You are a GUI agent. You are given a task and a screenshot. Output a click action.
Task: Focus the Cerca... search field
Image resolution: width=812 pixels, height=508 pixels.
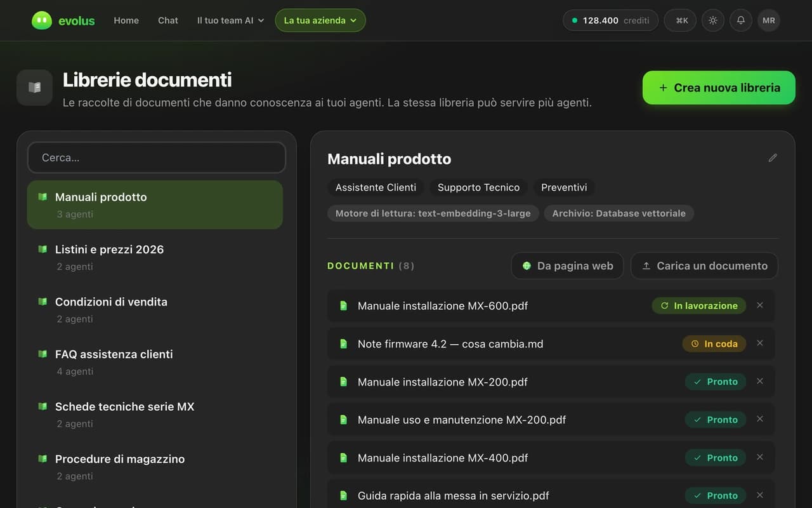pos(157,157)
